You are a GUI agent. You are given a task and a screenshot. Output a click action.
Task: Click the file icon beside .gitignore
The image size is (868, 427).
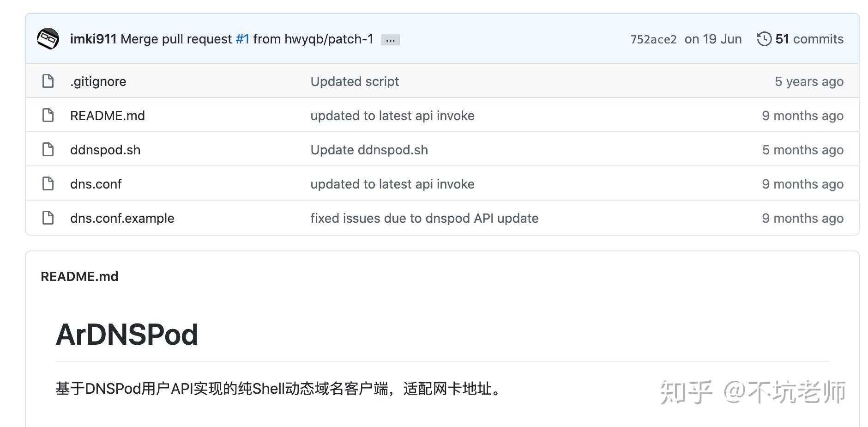tap(48, 81)
